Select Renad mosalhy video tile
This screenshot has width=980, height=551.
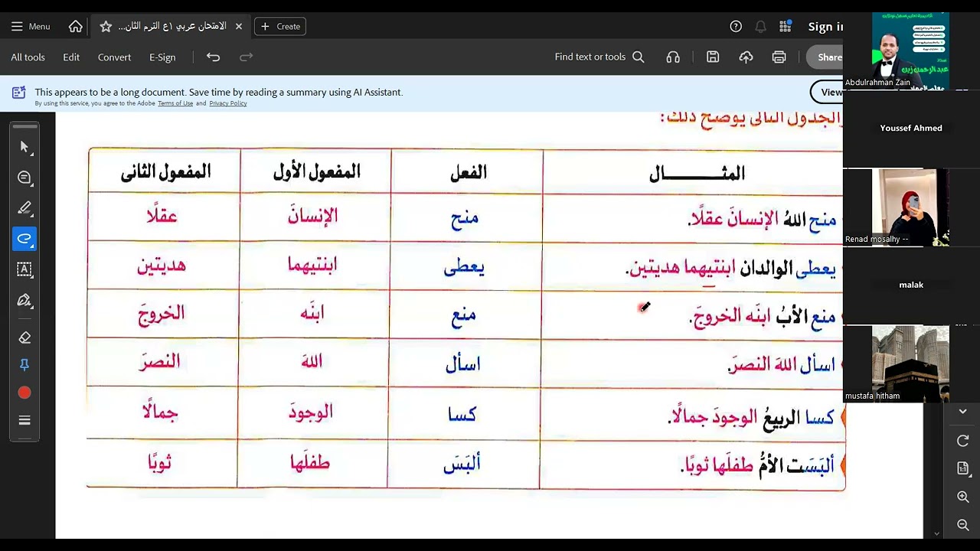pyautogui.click(x=910, y=207)
